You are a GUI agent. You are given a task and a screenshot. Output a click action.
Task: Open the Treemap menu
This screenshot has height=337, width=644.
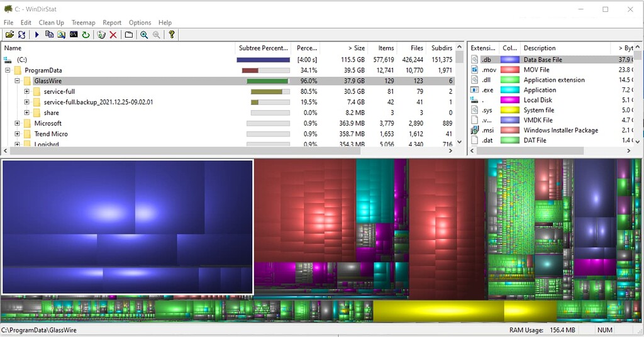pyautogui.click(x=83, y=23)
